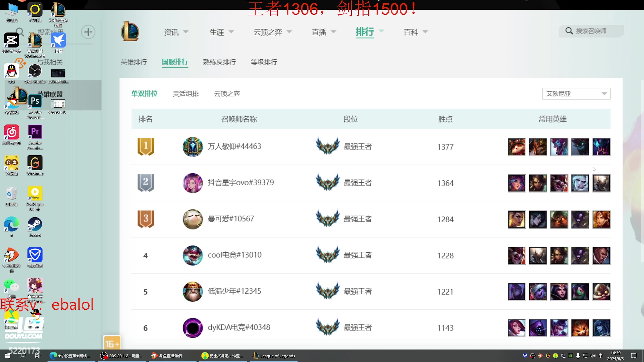Image resolution: width=644 pixels, height=362 pixels.
Task: Click avatar of 抖音星宇ovo#39379
Action: [193, 183]
